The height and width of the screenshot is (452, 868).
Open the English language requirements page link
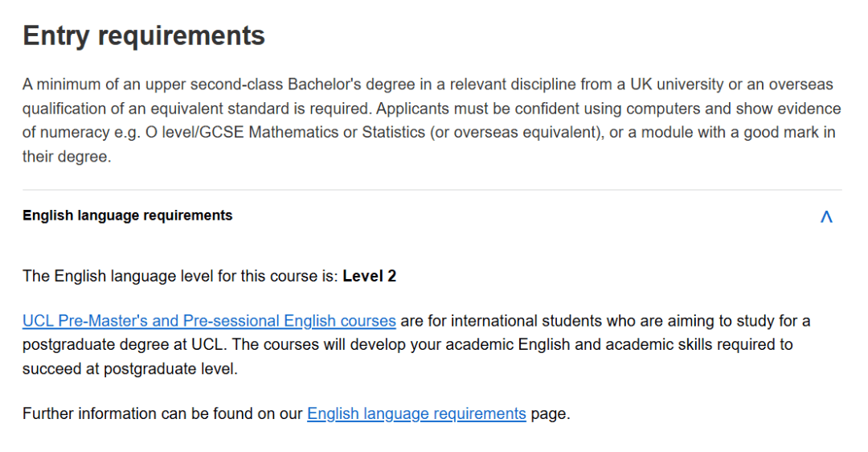[416, 414]
